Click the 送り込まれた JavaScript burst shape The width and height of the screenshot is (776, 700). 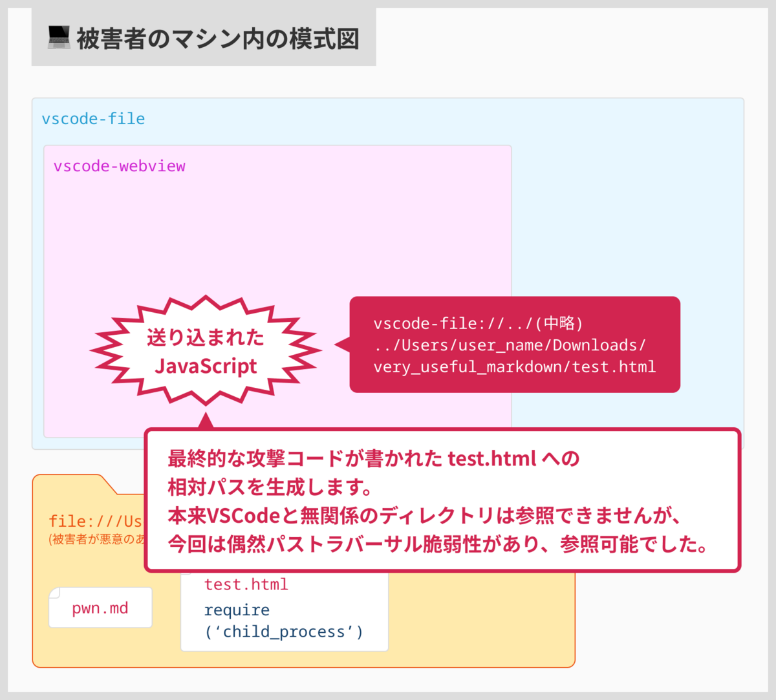pyautogui.click(x=206, y=351)
